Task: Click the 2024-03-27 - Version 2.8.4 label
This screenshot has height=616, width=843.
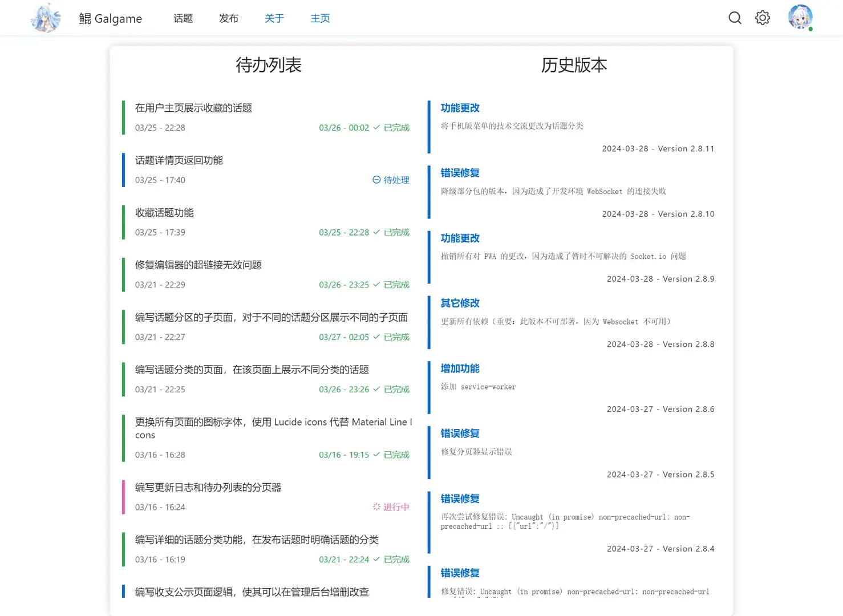Action: coord(660,549)
